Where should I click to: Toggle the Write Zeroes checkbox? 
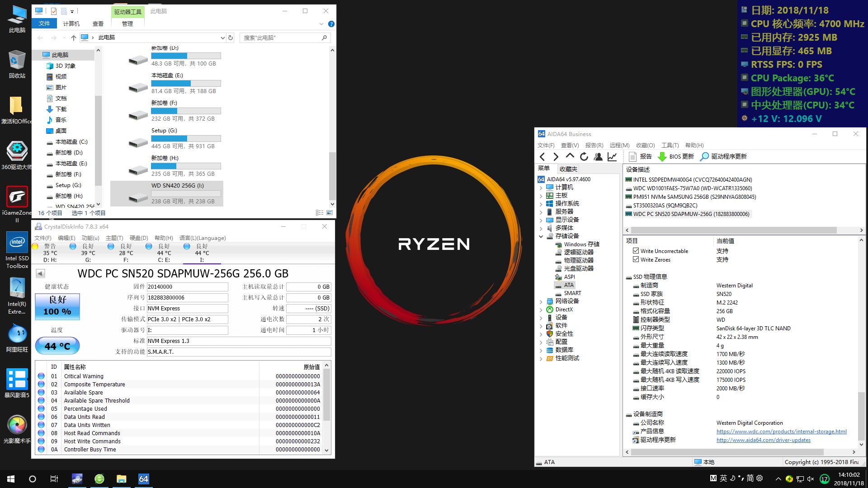coord(636,259)
